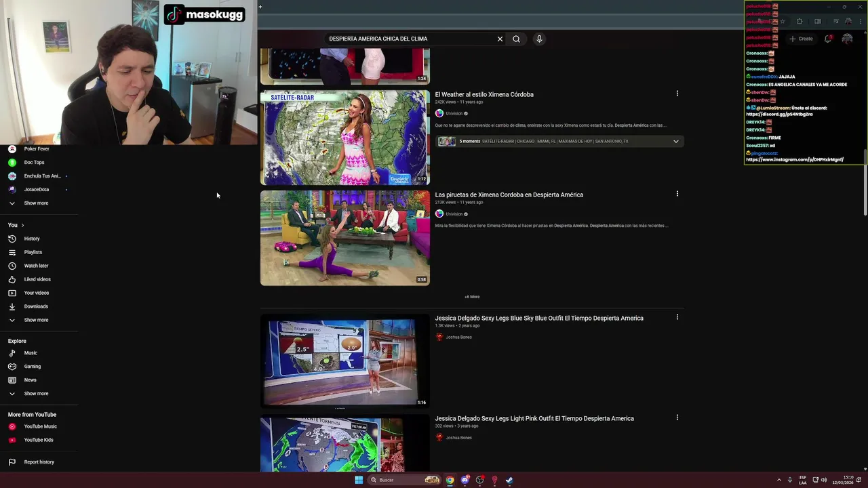Click the magnifier search button
Viewport: 868px width, 488px height.
(x=516, y=39)
